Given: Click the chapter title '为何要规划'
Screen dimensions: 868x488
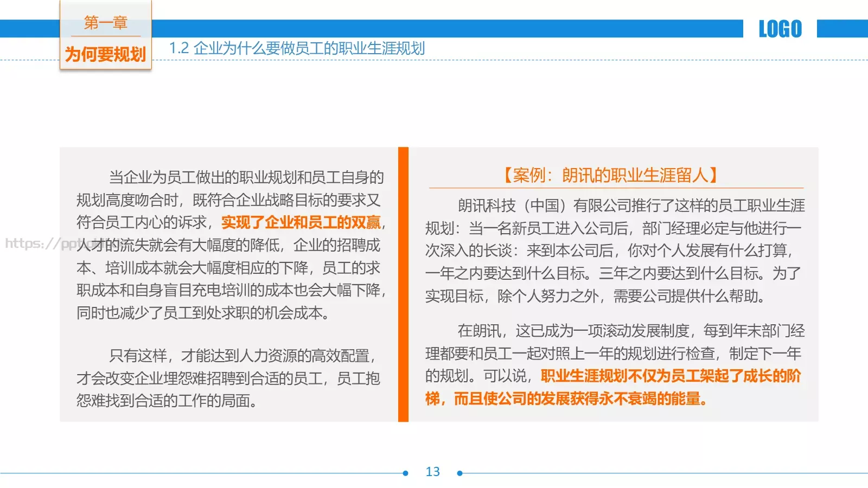Looking at the screenshot, I should click(106, 54).
